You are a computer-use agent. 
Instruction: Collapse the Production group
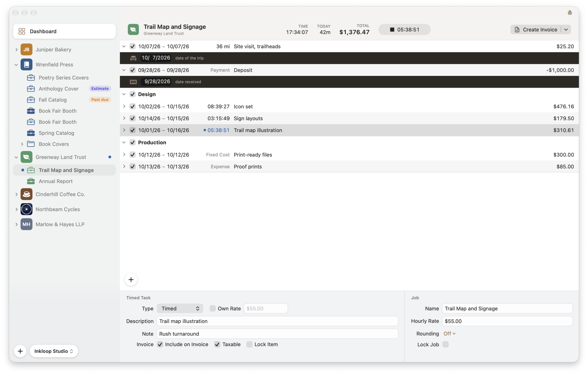pyautogui.click(x=124, y=142)
